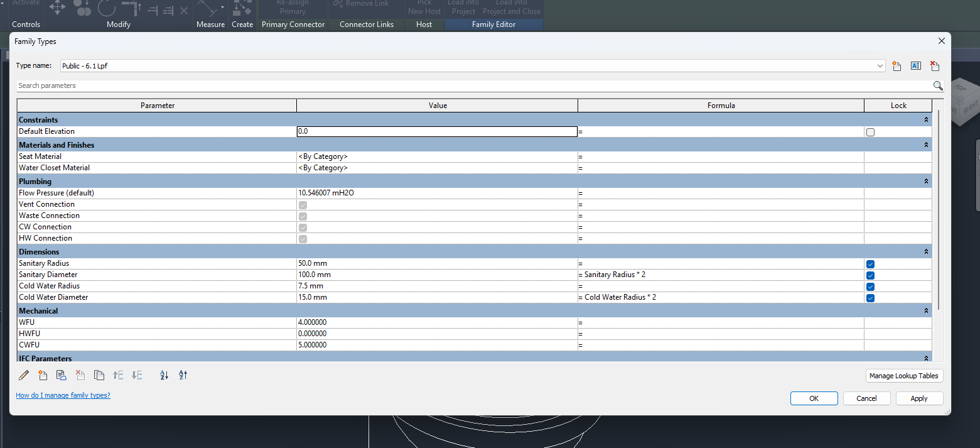Open the Type name dropdown
The image size is (980, 448).
click(x=880, y=65)
